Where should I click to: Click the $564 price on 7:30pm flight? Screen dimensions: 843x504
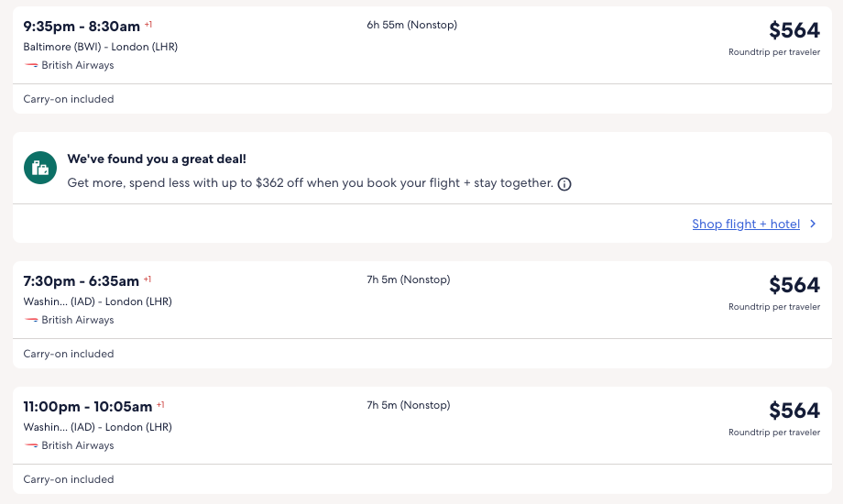coord(794,286)
